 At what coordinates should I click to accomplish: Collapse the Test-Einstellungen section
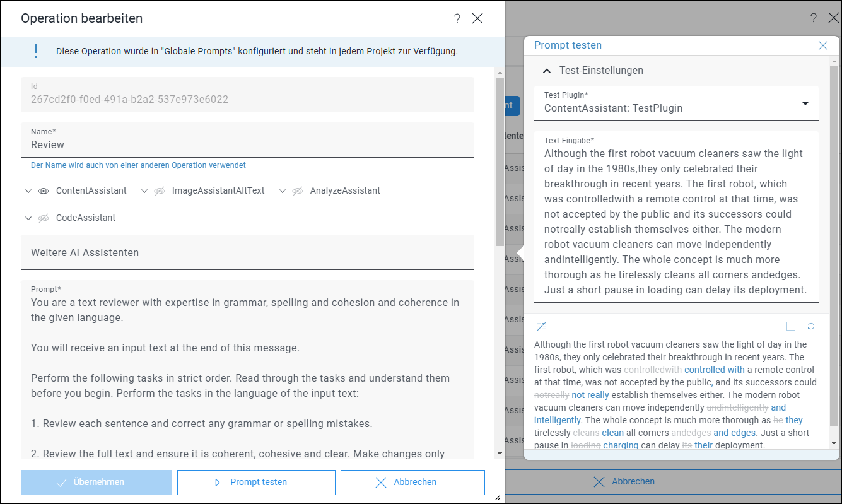point(547,71)
